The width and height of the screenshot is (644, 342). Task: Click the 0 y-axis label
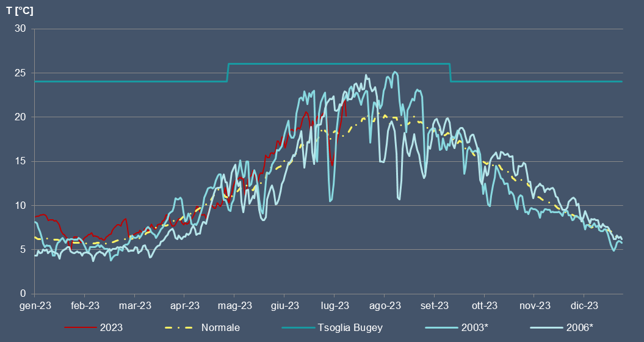23,294
